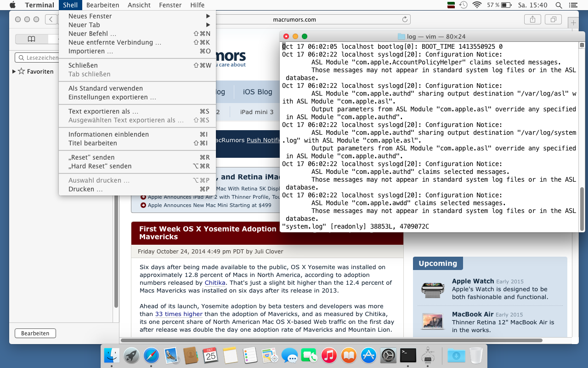Expand the Neuer Tab submenu
588x368 pixels.
pos(138,25)
